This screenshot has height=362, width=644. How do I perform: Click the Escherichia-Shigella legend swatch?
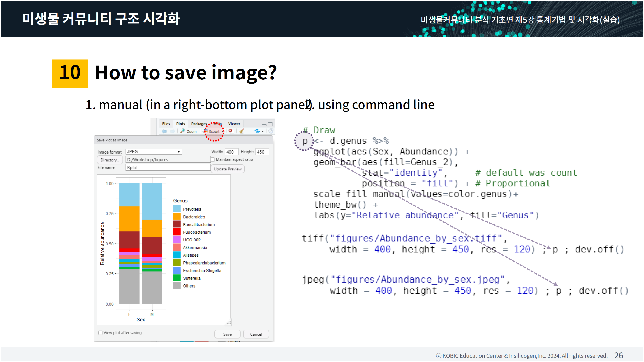click(177, 270)
